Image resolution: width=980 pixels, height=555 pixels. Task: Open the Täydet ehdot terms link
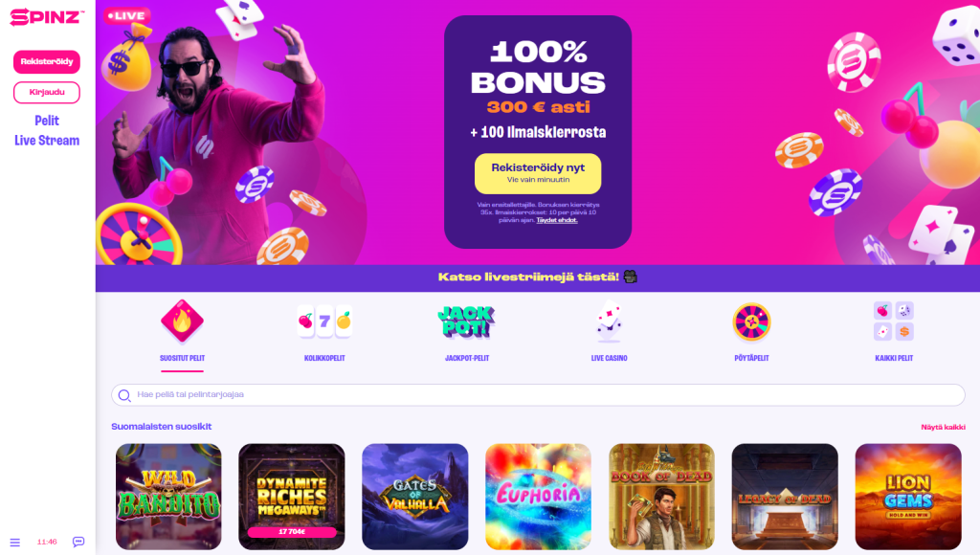coord(556,220)
